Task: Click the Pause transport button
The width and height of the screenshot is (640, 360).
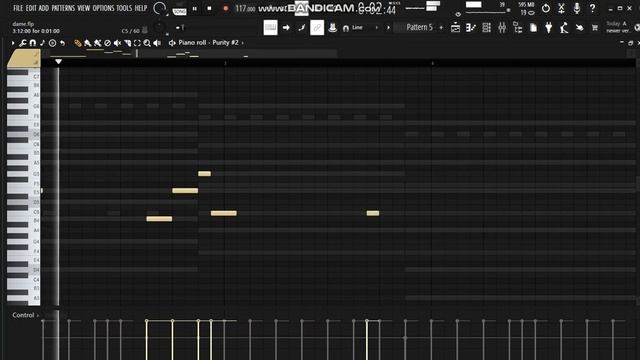Action: click(195, 8)
